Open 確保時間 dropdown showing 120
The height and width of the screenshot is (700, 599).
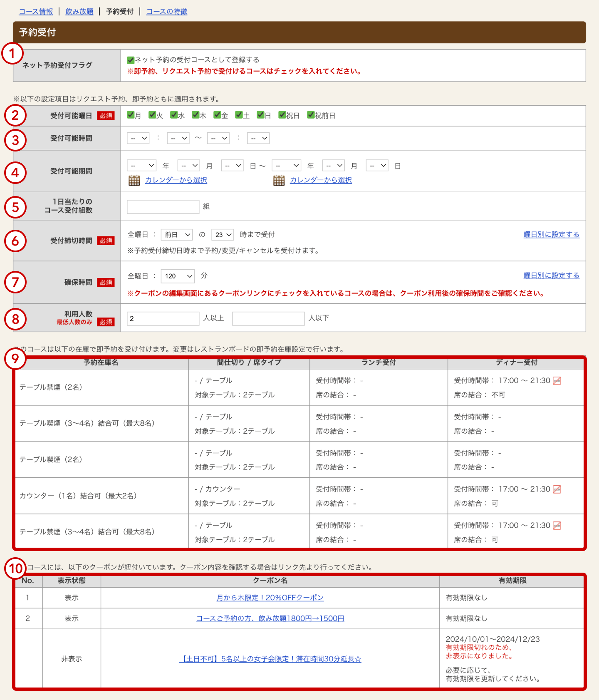(x=178, y=276)
